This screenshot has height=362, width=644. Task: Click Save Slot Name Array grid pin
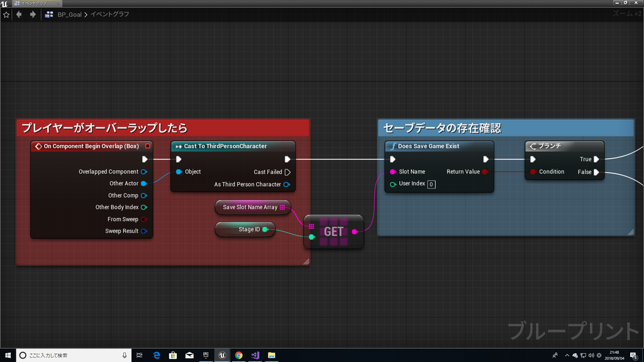(x=282, y=207)
